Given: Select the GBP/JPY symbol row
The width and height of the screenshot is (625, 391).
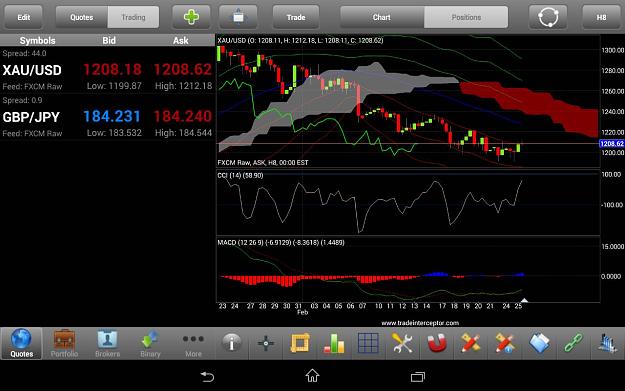Looking at the screenshot, I should click(x=107, y=117).
